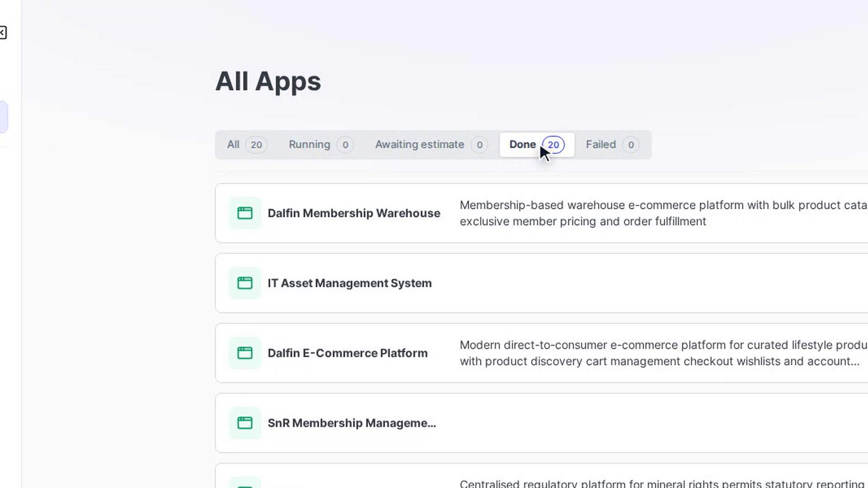Open IT Asset Management System title
This screenshot has width=868, height=488.
tap(349, 283)
